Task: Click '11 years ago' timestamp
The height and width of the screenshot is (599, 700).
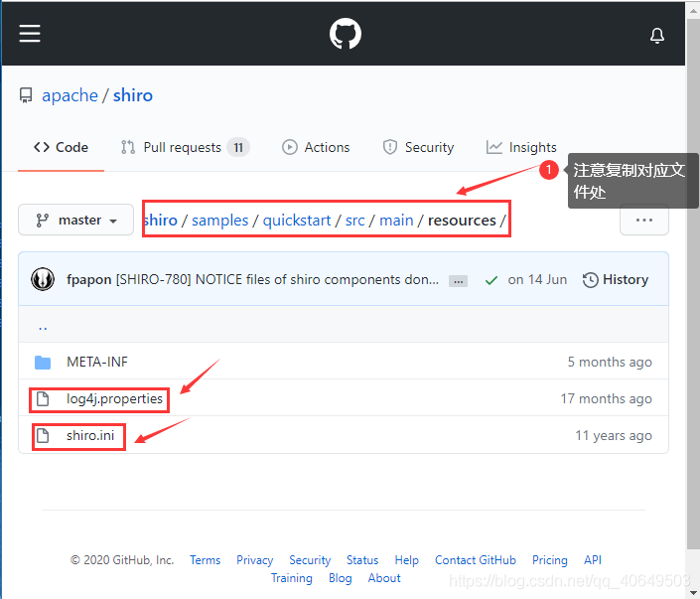Action: (x=614, y=435)
